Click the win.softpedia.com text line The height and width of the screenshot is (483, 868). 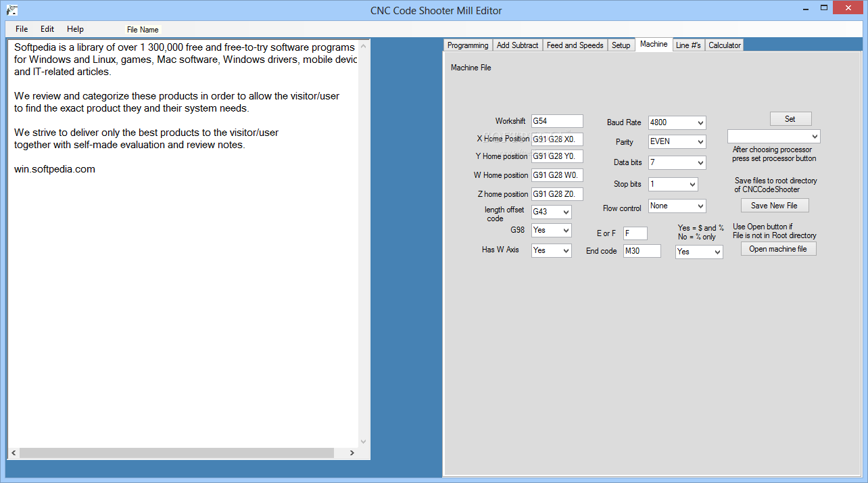(55, 169)
